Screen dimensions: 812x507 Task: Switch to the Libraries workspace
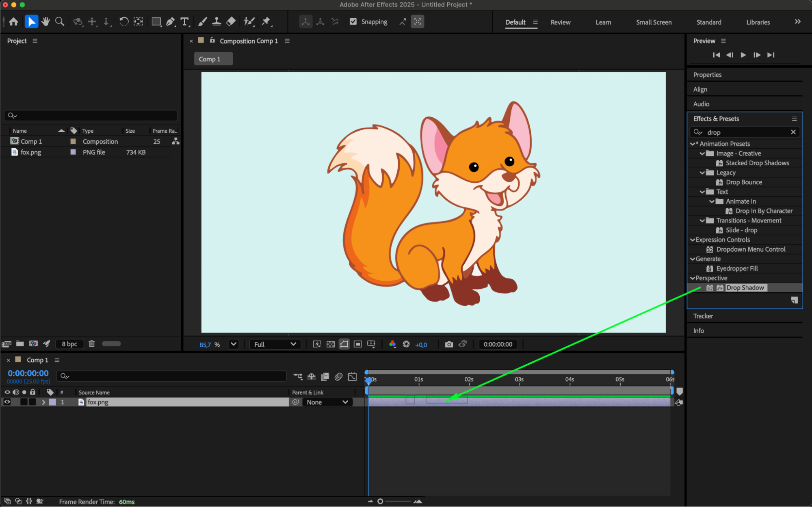(x=758, y=22)
